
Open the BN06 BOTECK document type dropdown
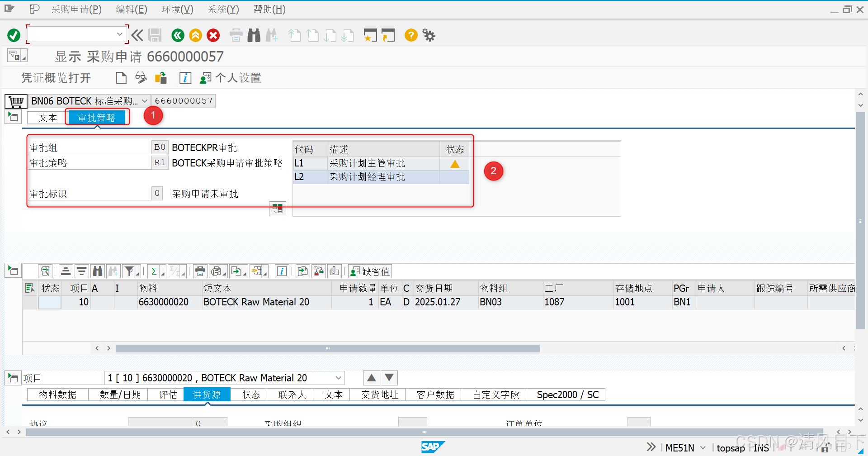(145, 101)
